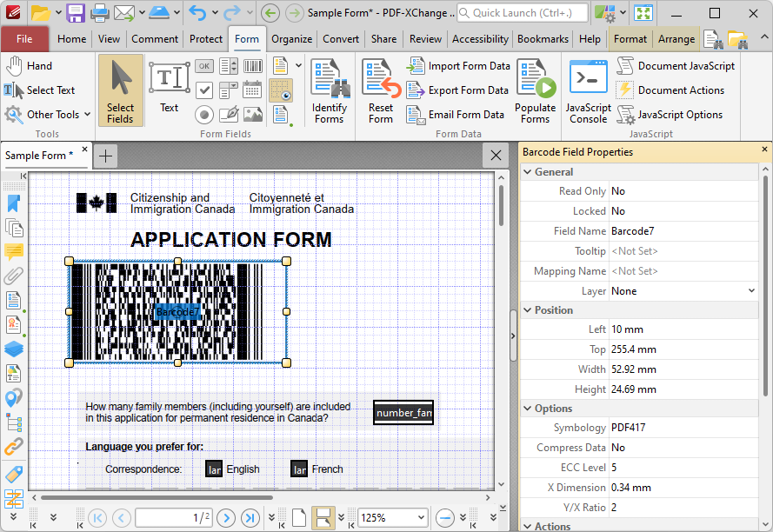Click the Quick Launch search box
773x532 pixels.
523,13
